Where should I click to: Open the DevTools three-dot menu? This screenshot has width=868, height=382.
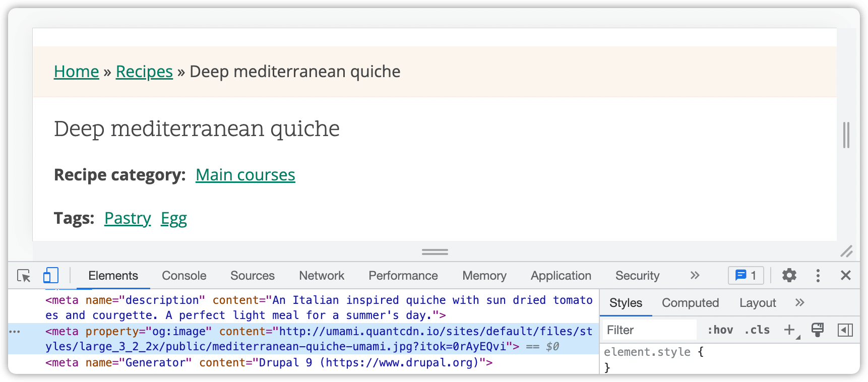tap(818, 275)
